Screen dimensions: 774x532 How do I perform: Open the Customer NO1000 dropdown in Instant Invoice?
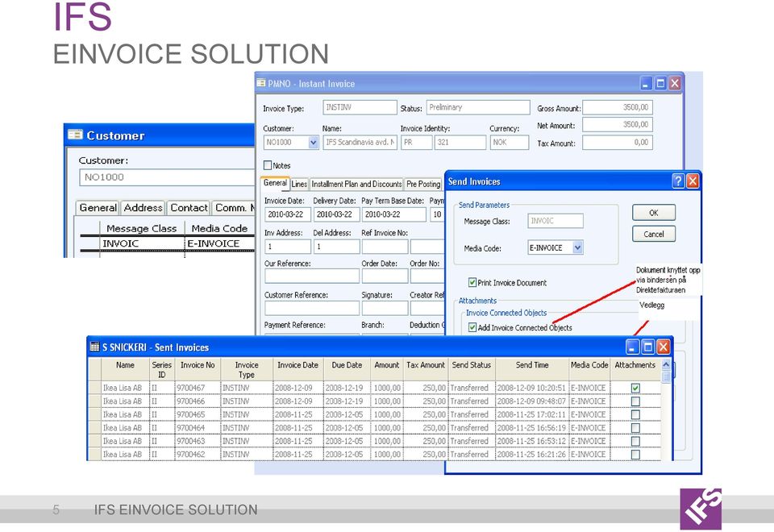pos(313,143)
